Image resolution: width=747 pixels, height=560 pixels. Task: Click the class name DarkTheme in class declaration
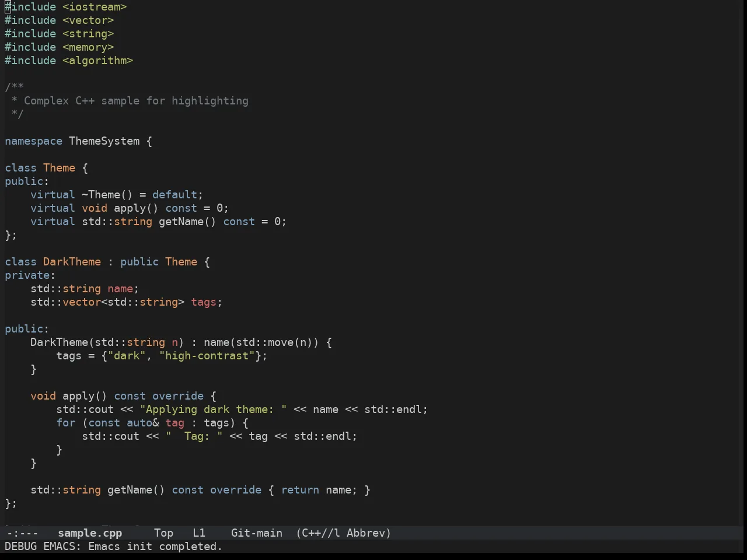click(x=72, y=262)
